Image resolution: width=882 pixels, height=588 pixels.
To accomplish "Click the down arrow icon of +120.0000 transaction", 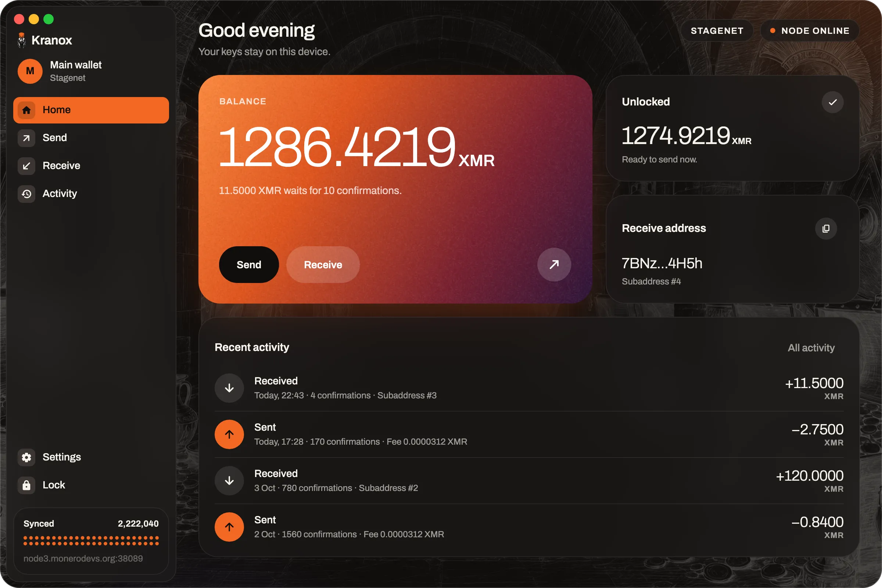I will tap(229, 481).
